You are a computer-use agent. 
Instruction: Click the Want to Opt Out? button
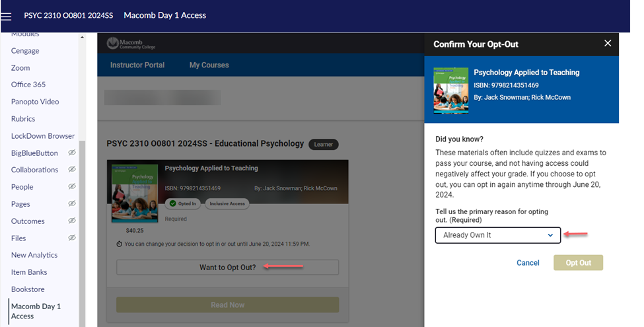tap(227, 267)
